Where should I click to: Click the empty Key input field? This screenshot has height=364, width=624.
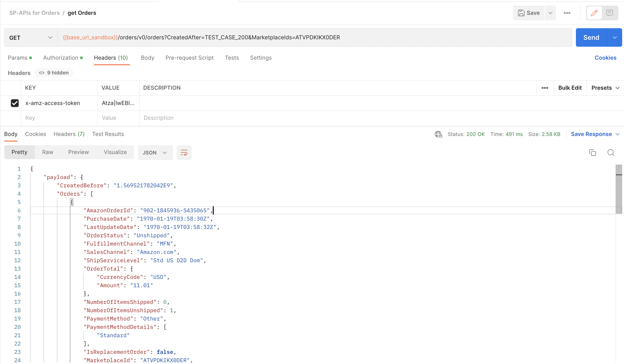pyautogui.click(x=59, y=118)
